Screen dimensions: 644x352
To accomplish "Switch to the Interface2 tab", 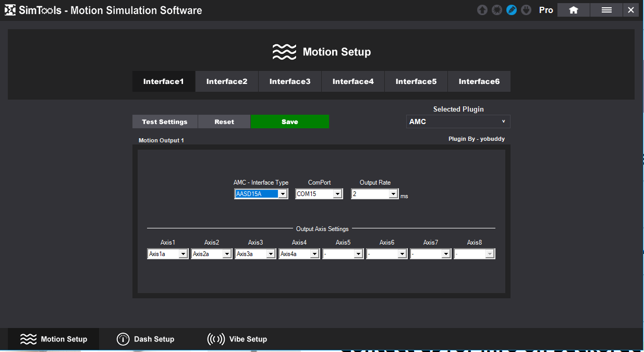I will (227, 81).
